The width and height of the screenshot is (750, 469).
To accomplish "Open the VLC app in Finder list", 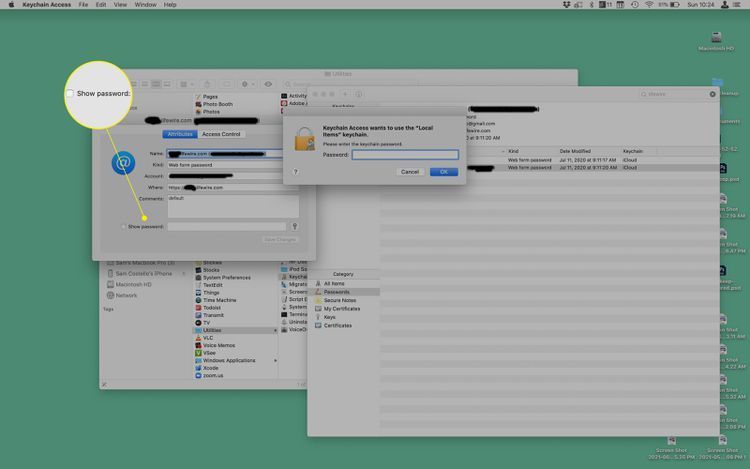I will [x=208, y=338].
